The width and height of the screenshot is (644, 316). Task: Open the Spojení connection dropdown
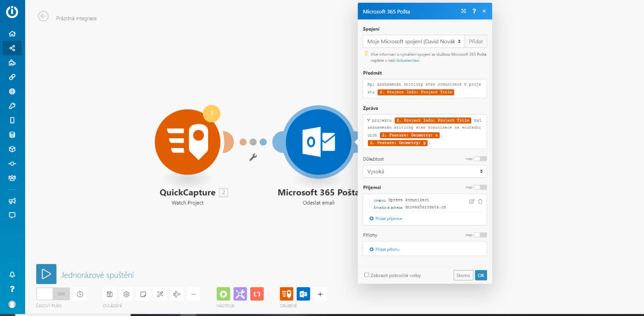point(414,41)
